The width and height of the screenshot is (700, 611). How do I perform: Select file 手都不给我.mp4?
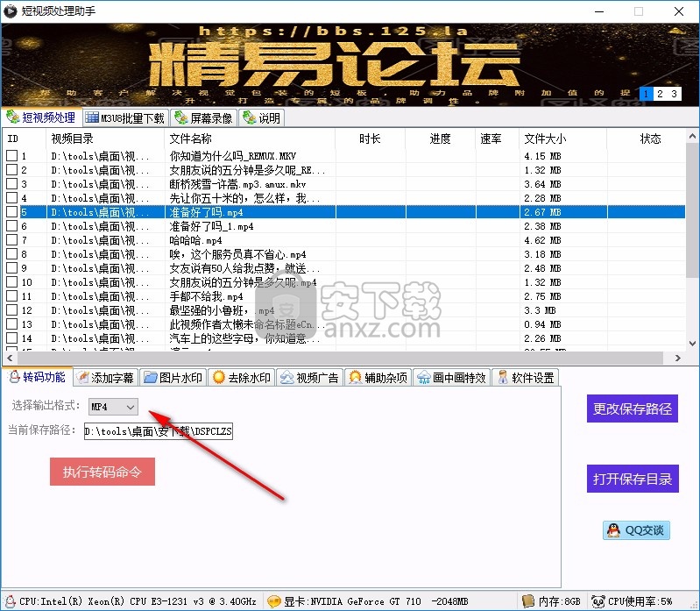(x=206, y=296)
